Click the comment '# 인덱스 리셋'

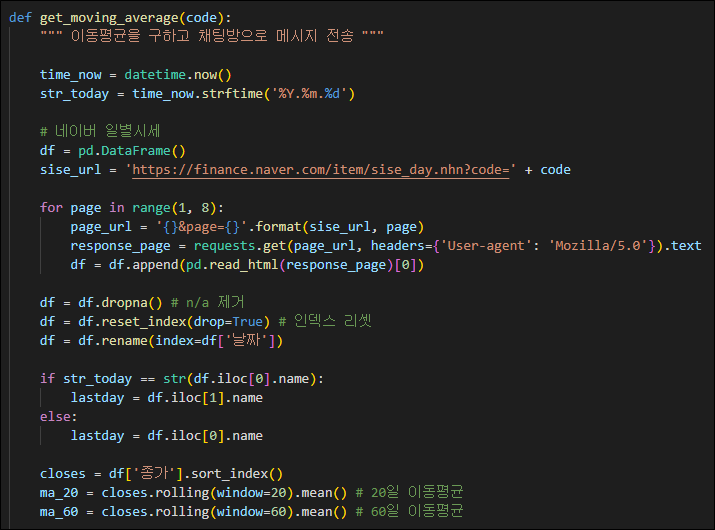pyautogui.click(x=325, y=321)
